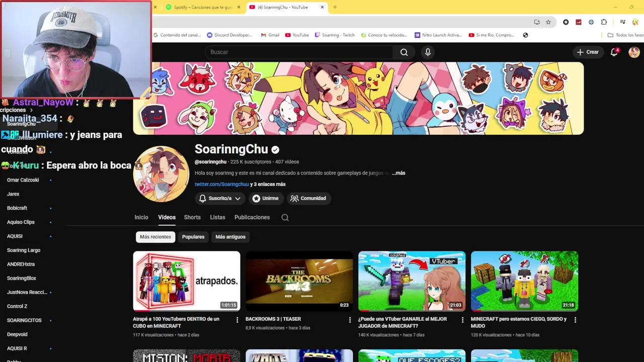Open a new browser tab

coord(335,7)
